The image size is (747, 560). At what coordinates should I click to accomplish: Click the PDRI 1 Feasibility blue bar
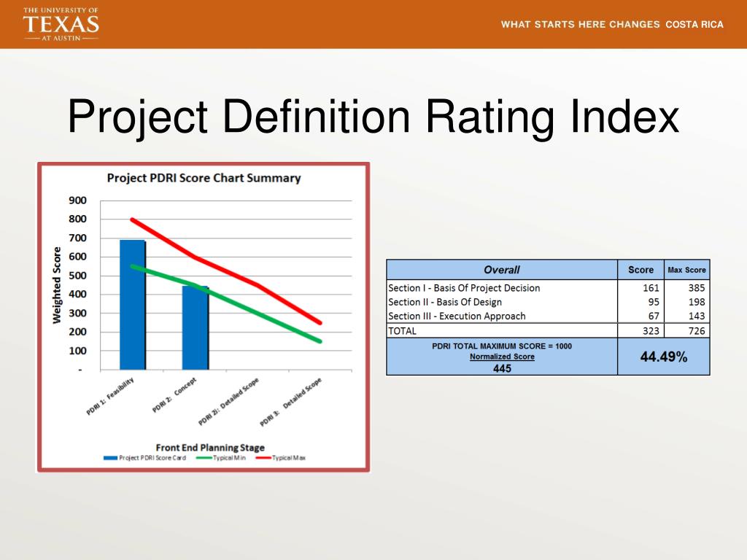[133, 305]
